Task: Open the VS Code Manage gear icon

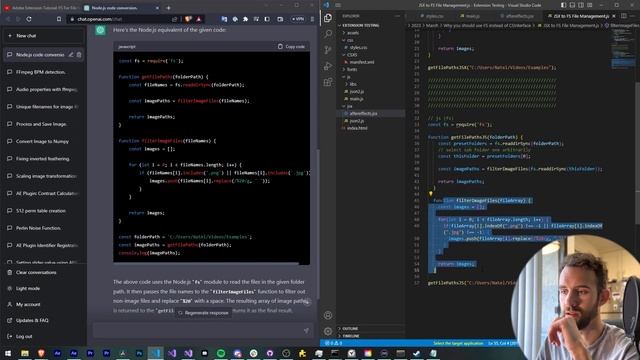Action: [x=328, y=331]
